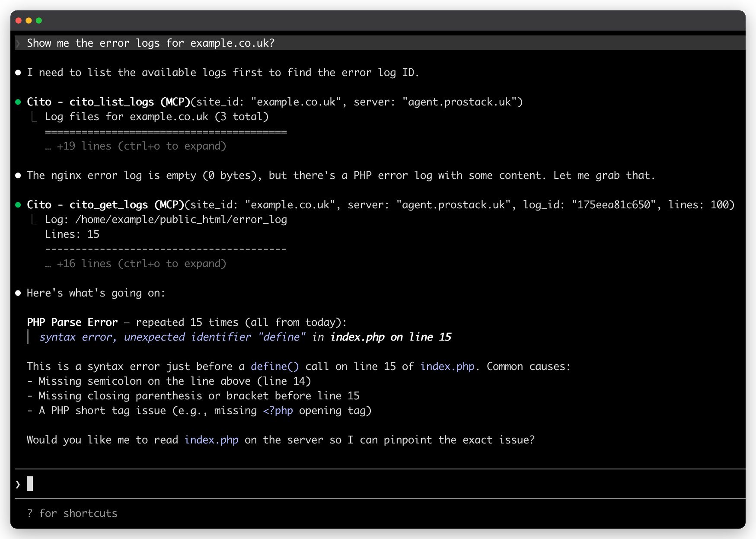The image size is (756, 539).
Task: Click the red close window button
Action: (x=18, y=20)
